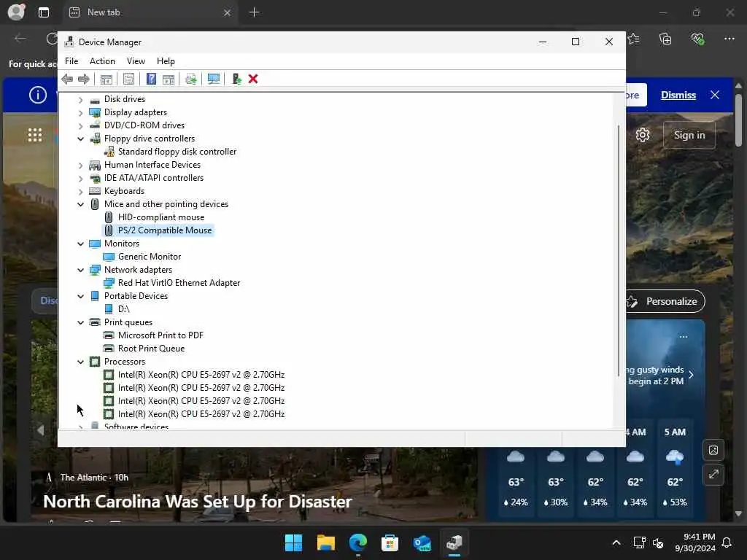Image resolution: width=747 pixels, height=560 pixels.
Task: Open North Carolina Was Set Up headline
Action: click(197, 502)
